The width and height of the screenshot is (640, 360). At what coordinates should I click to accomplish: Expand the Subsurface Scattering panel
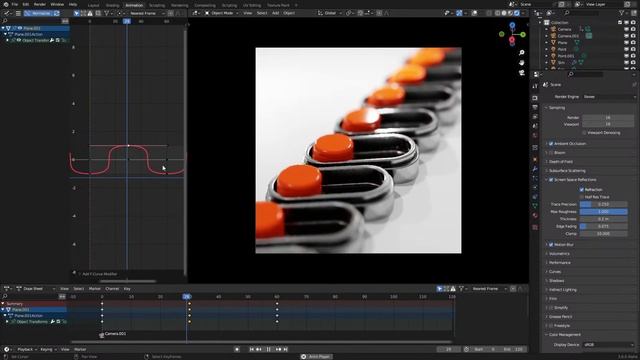(567, 171)
